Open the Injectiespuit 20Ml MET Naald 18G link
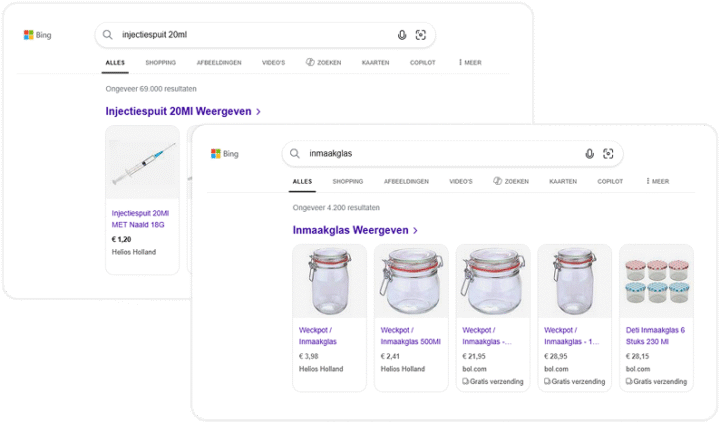The image size is (720, 423). coord(140,219)
